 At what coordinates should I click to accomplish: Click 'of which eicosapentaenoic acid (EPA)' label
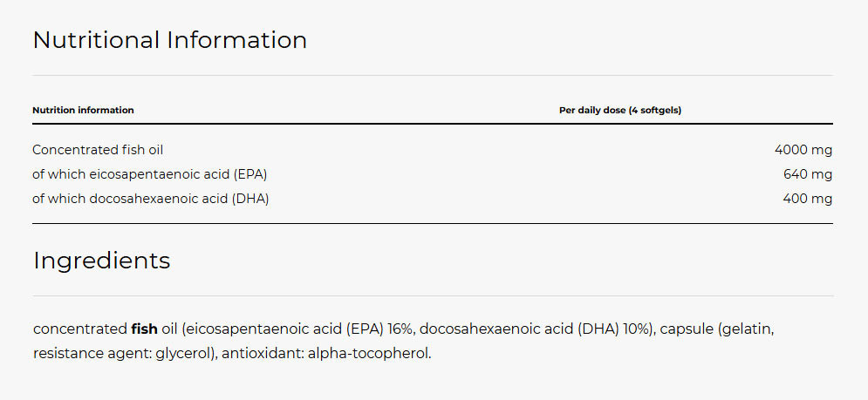point(150,175)
